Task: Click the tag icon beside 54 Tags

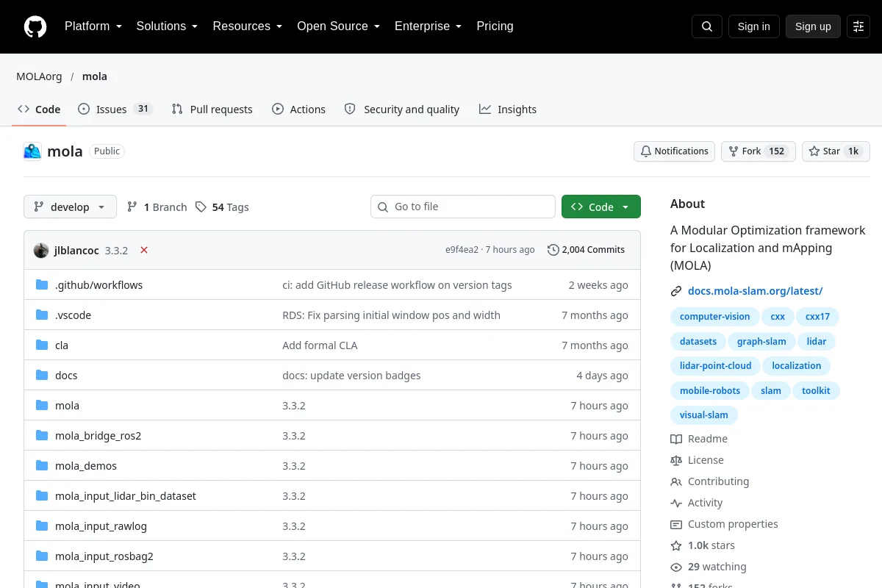Action: point(201,207)
